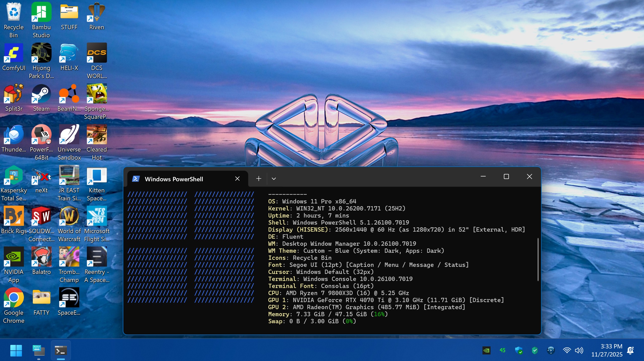Click the terminal window vertical scrollbar

pos(538,259)
